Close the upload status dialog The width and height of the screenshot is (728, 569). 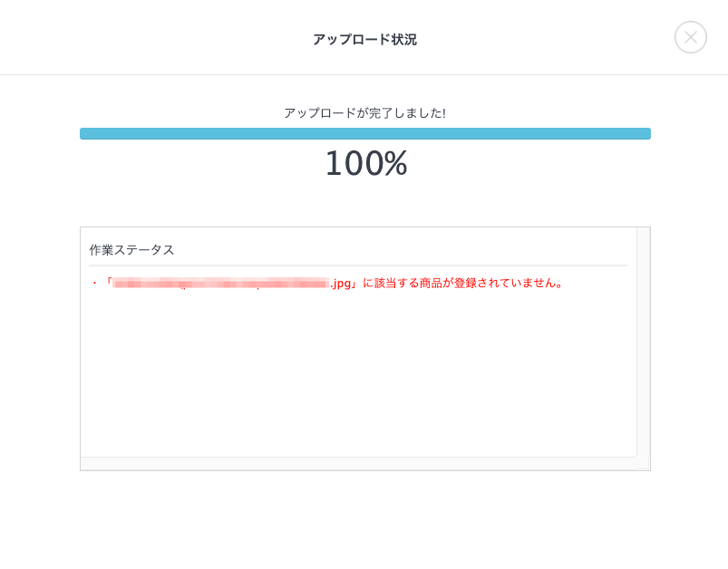tap(691, 37)
